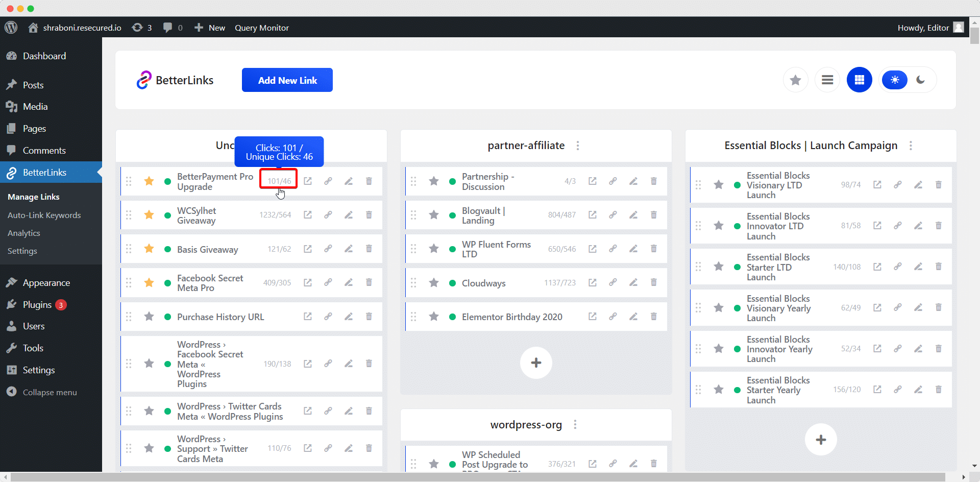Select the grid view layout
Viewport: 980px width, 482px height.
click(x=859, y=80)
